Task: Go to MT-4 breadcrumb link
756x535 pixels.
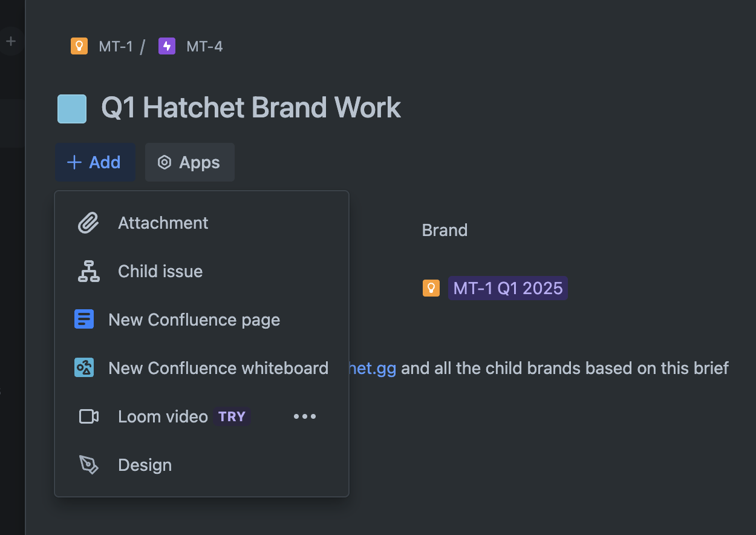Action: [204, 47]
